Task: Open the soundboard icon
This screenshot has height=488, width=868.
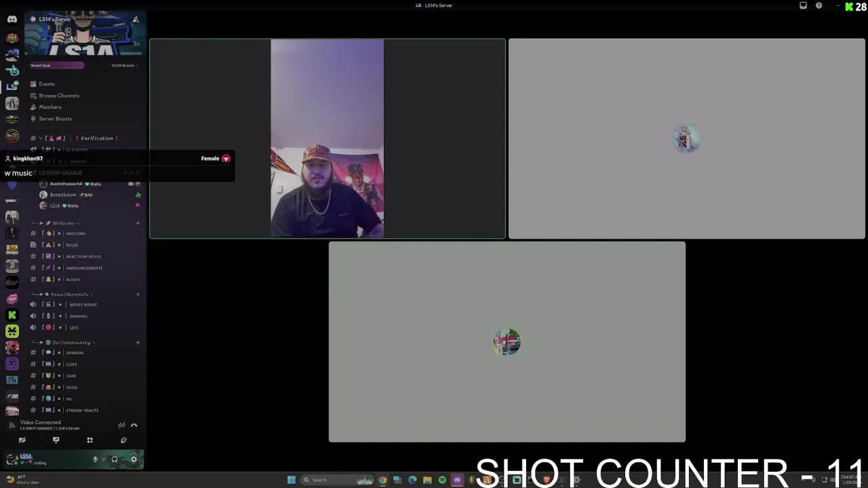Action: point(123,440)
